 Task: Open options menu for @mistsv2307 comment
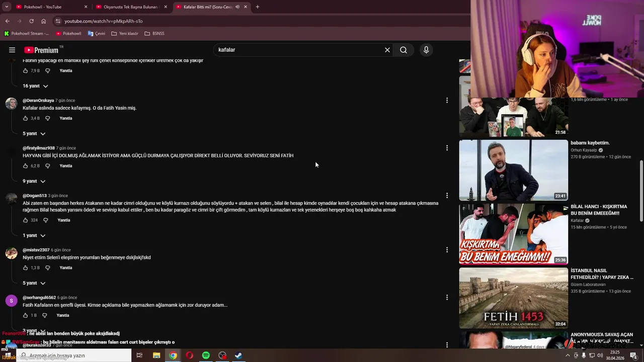(447, 250)
